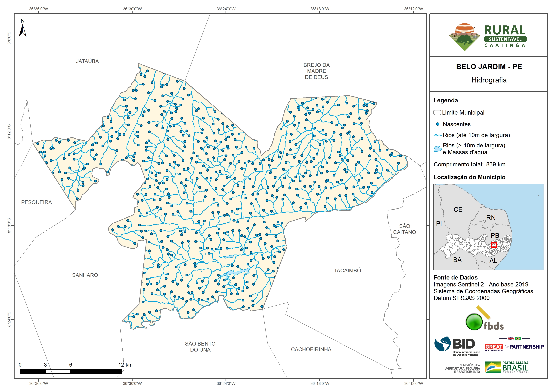Click the red square on locator map
This screenshot has width=555, height=392.
(494, 245)
